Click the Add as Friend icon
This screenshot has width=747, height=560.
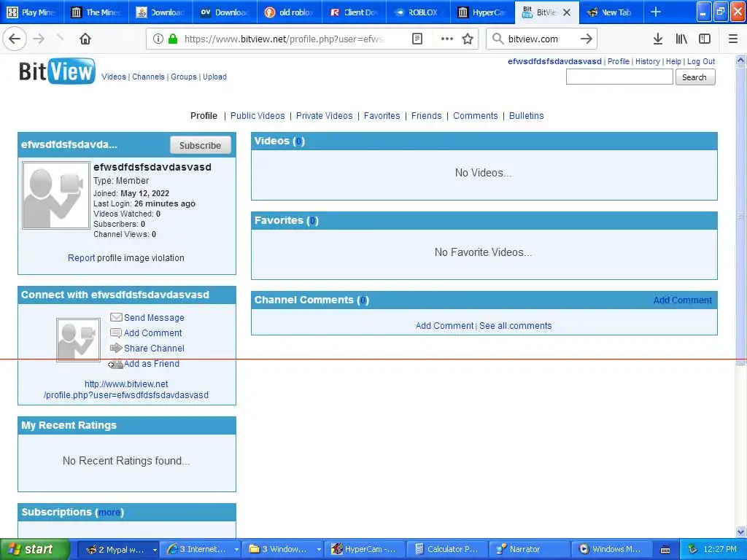pos(115,364)
